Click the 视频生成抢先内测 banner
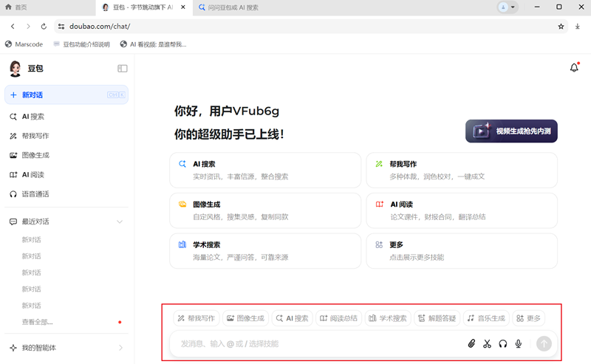 click(511, 131)
